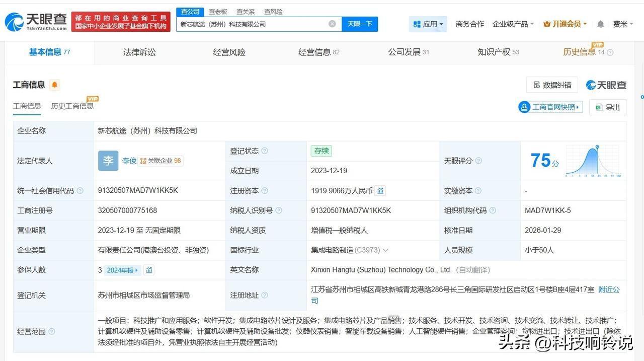Select the 查风险 search tab
The height and width of the screenshot is (361, 644).
(x=273, y=12)
